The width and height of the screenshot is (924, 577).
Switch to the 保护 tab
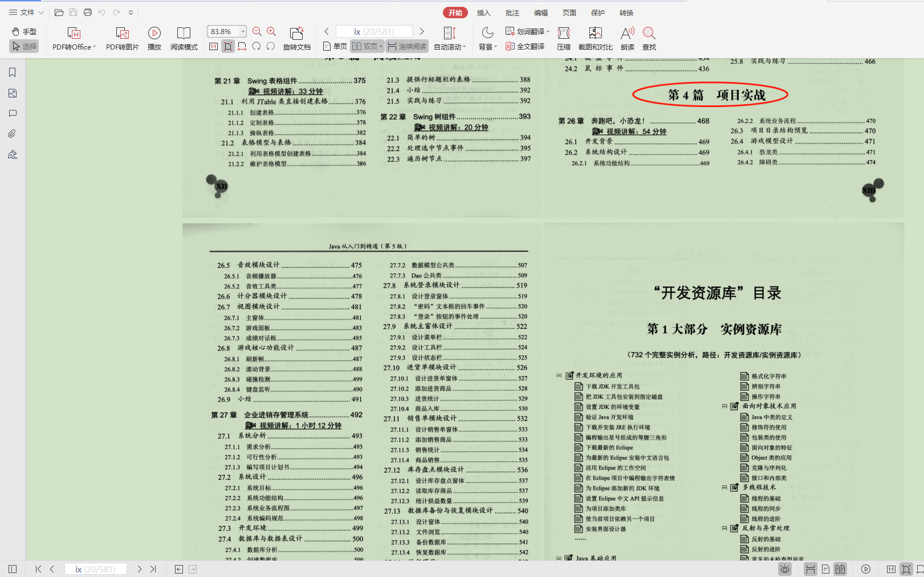pos(598,13)
